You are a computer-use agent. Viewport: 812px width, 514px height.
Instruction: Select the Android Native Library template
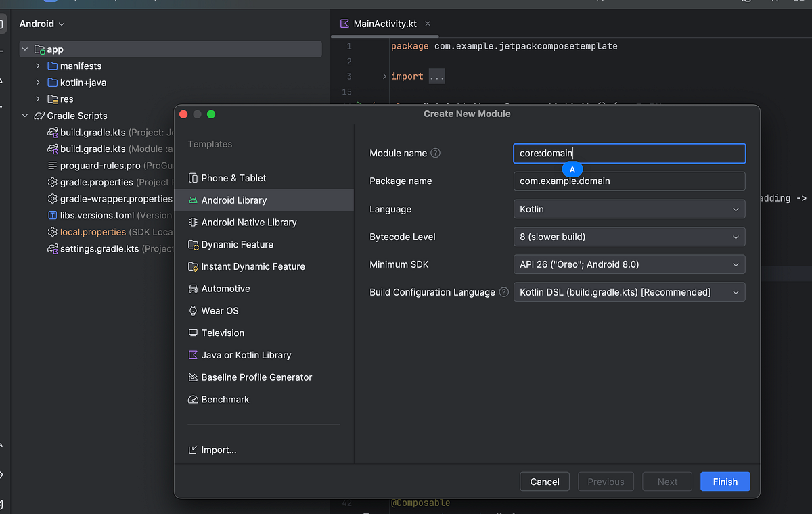[x=250, y=222]
